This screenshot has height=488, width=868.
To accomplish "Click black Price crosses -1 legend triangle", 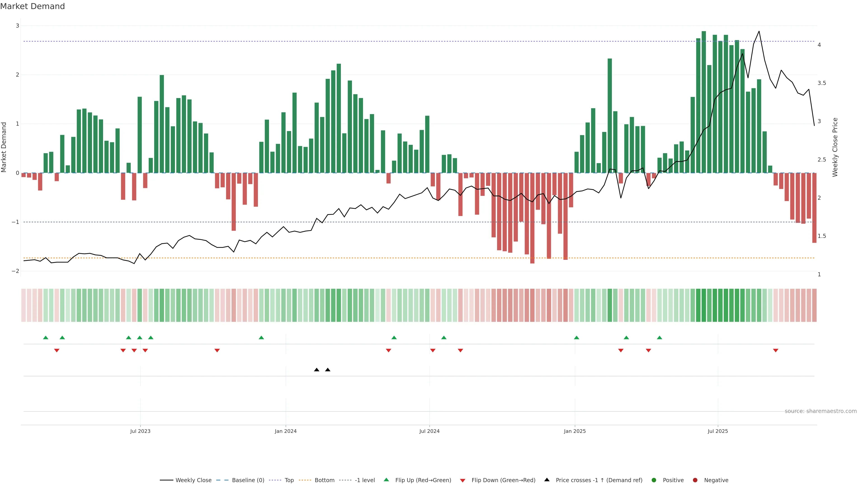I will (547, 480).
